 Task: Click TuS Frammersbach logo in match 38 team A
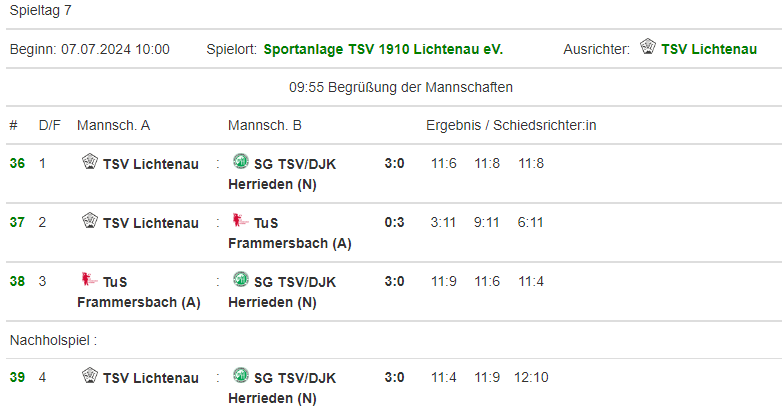pyautogui.click(x=90, y=279)
